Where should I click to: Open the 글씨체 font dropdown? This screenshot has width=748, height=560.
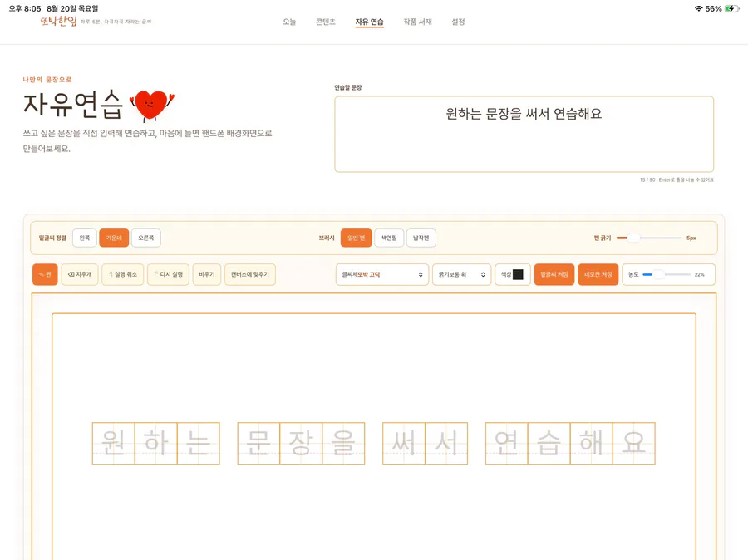point(382,274)
